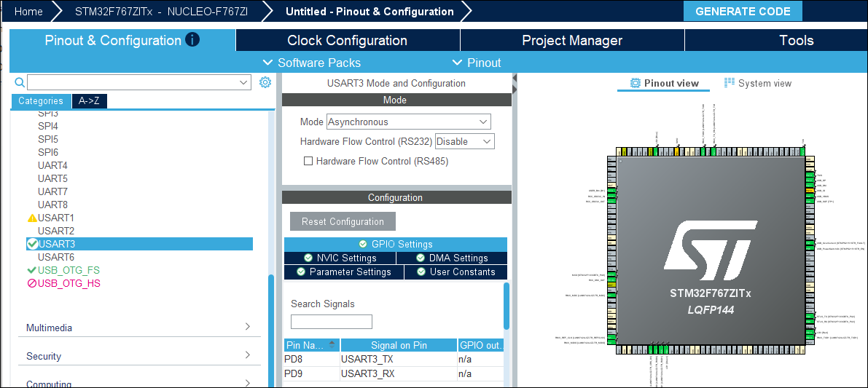The height and width of the screenshot is (388, 868).
Task: Open the User Constants tab
Action: 455,272
